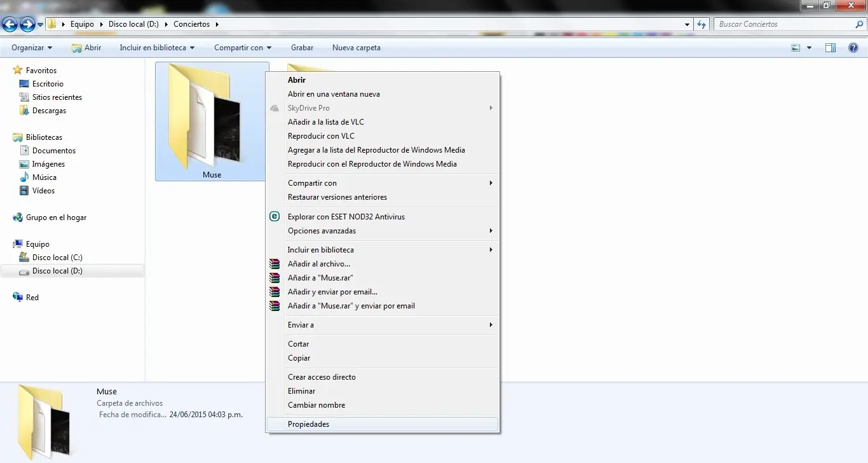Choose Eliminar in the context menu
The image size is (868, 463).
[382, 391]
